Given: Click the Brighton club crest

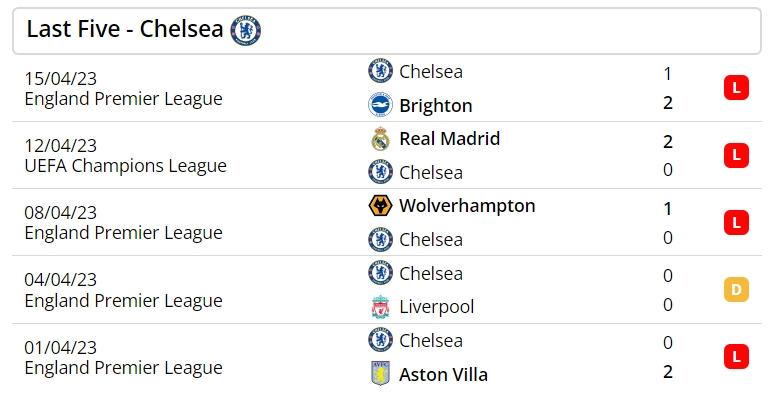Looking at the screenshot, I should click(381, 105).
